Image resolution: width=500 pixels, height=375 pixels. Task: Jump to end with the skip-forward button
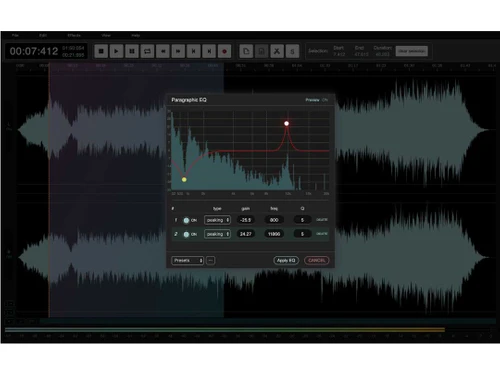click(209, 51)
